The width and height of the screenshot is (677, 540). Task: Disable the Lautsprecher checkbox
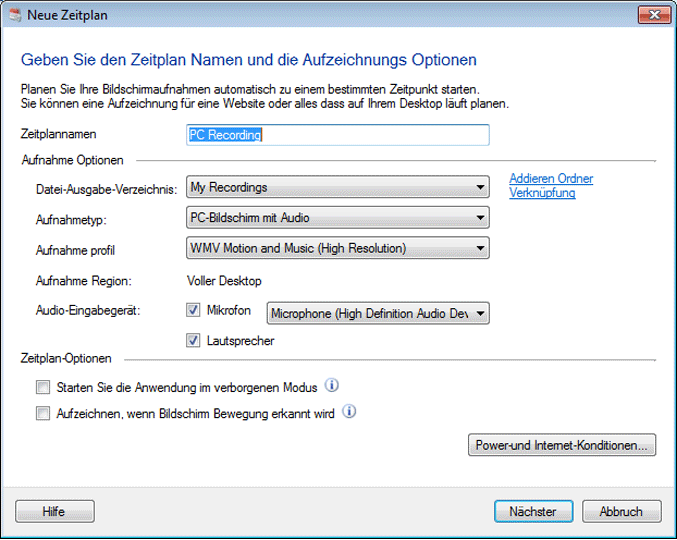coord(194,341)
